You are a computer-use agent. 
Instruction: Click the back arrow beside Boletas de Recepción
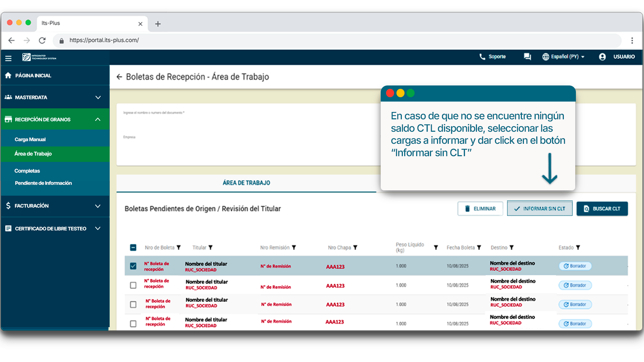(x=119, y=77)
